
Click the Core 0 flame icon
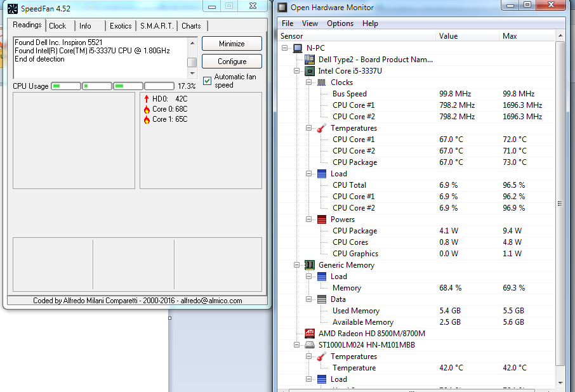tap(147, 109)
